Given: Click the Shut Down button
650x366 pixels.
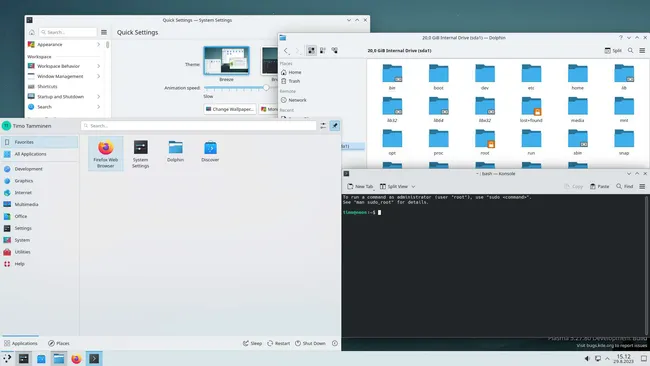Looking at the screenshot, I should coord(310,343).
